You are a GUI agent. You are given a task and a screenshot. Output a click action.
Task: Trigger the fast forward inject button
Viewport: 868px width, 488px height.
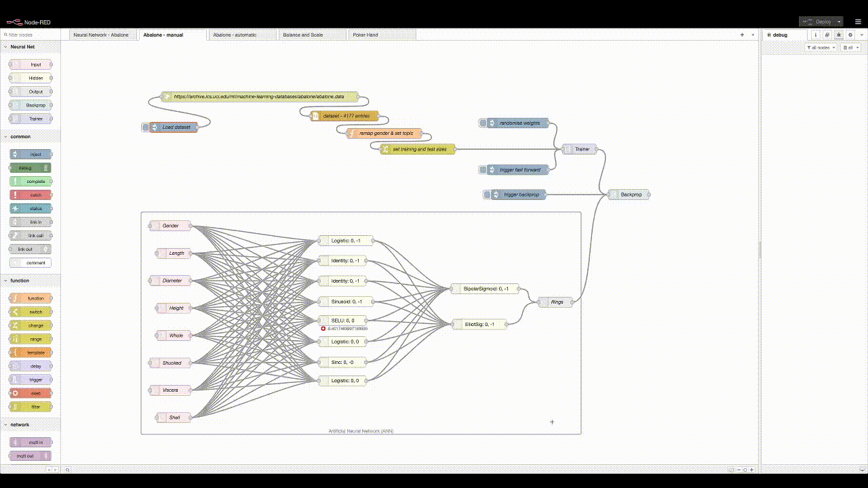pyautogui.click(x=483, y=169)
